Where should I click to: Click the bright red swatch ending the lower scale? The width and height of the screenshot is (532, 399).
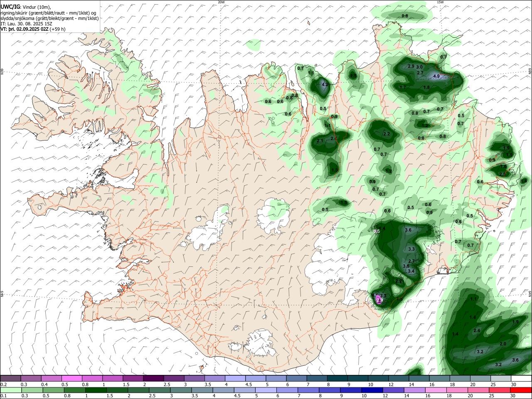pyautogui.click(x=522, y=390)
